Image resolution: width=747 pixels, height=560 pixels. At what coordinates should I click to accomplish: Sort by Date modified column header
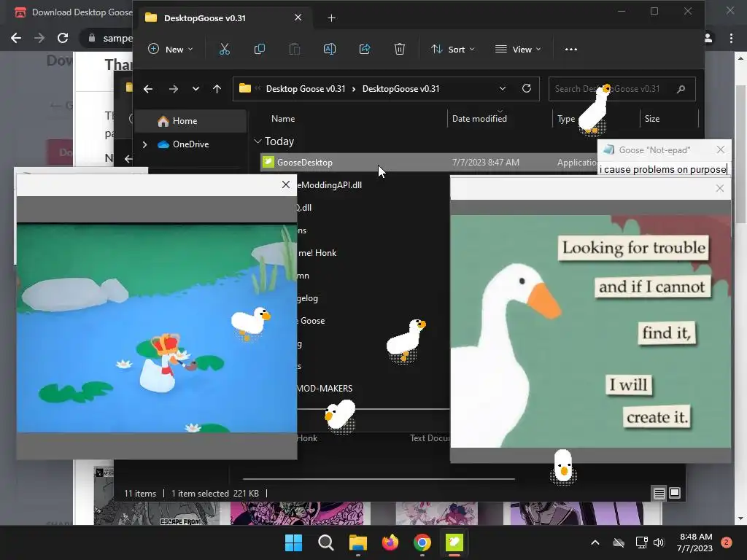(479, 119)
